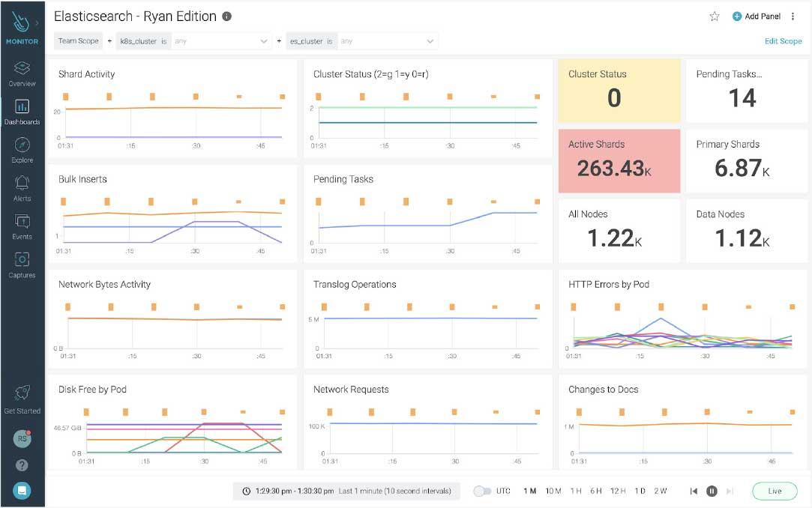Open the dashboard three-dot options menu
Image resolution: width=812 pixels, height=508 pixels.
coord(793,16)
